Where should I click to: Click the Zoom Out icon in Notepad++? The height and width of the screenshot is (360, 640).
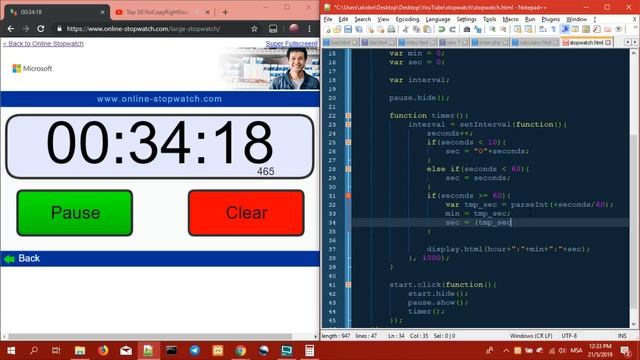(x=504, y=29)
